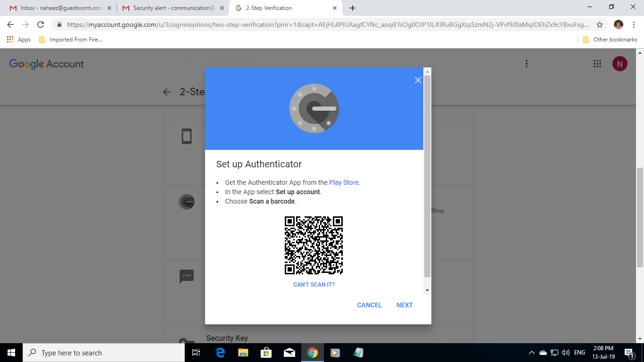Close the 2-Step Verification tab
This screenshot has width=644, height=362.
(x=335, y=8)
